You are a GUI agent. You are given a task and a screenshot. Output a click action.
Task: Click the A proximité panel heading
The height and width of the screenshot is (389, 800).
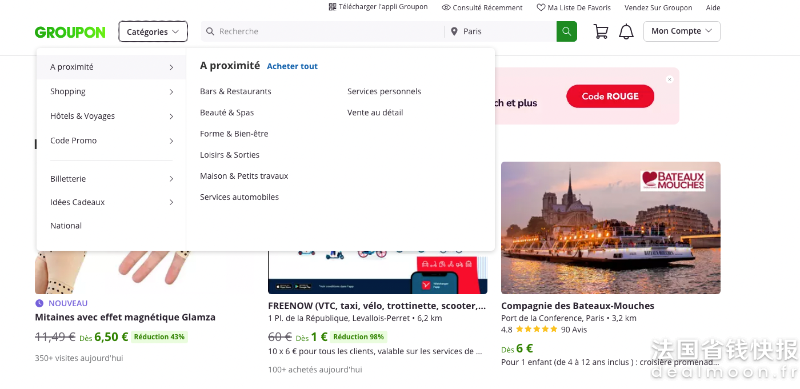pyautogui.click(x=230, y=65)
